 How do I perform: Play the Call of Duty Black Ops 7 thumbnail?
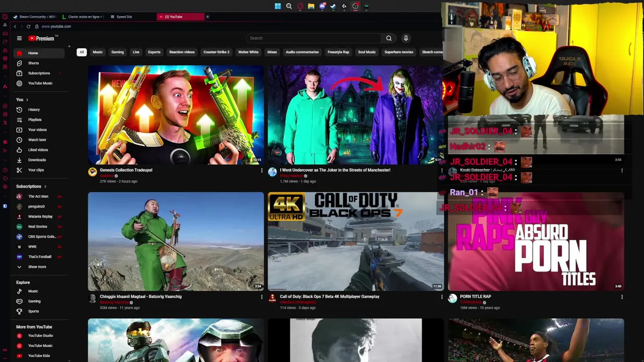(x=356, y=241)
